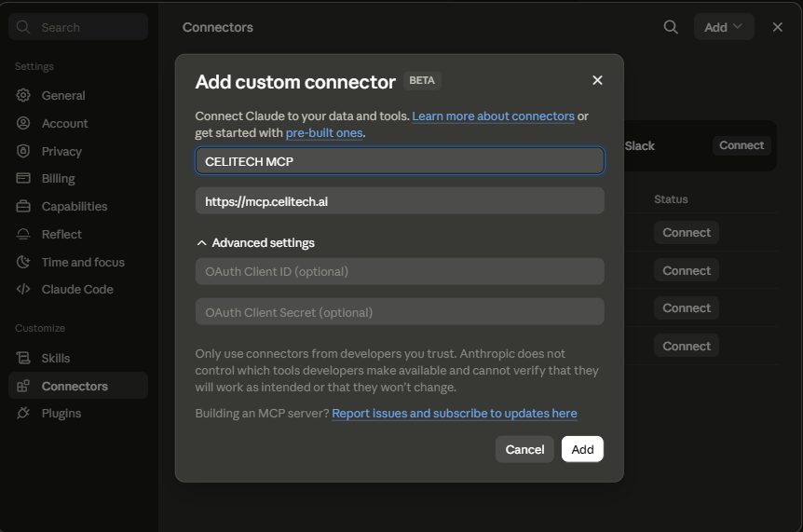
Task: Click the Add custom connector heading
Action: coord(295,82)
